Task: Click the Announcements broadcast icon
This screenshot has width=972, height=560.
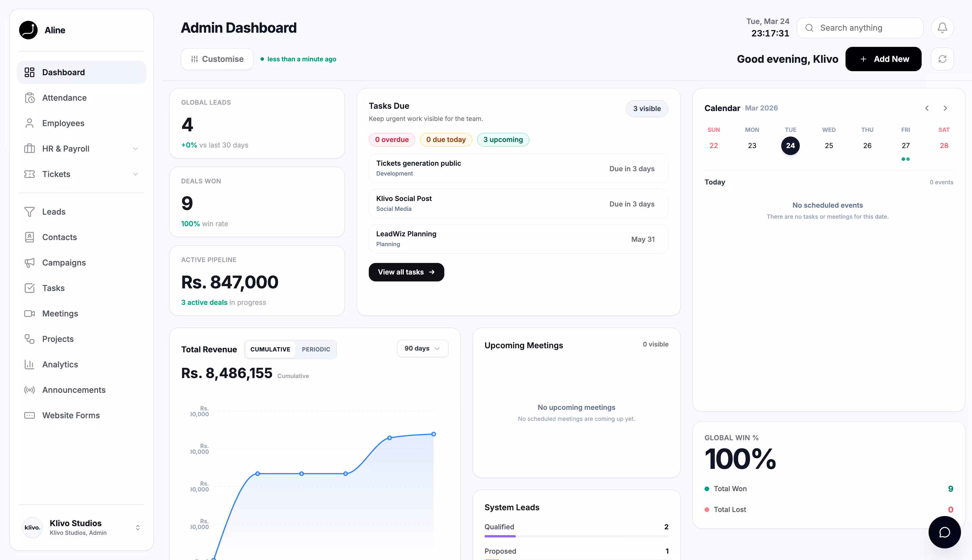Action: pos(30,390)
